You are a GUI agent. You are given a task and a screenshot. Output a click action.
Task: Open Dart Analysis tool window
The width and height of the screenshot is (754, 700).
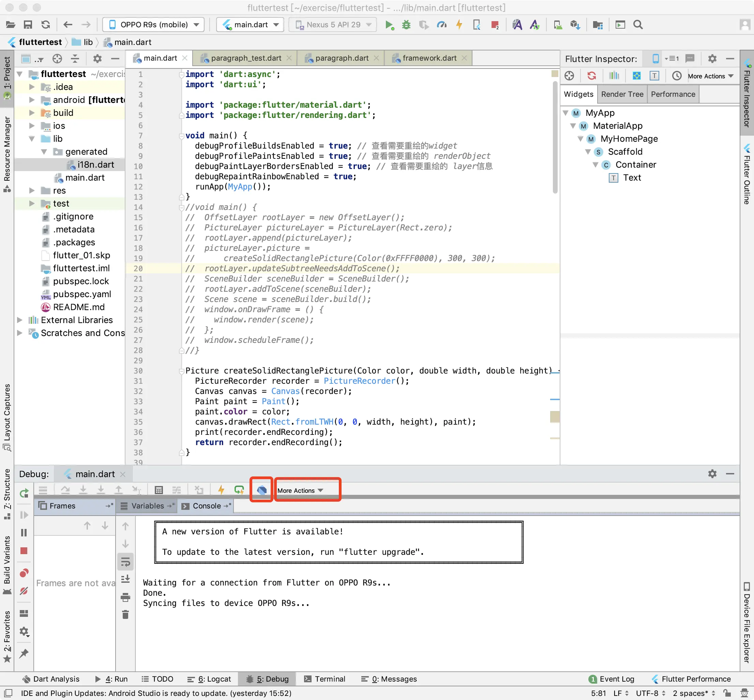pyautogui.click(x=51, y=679)
